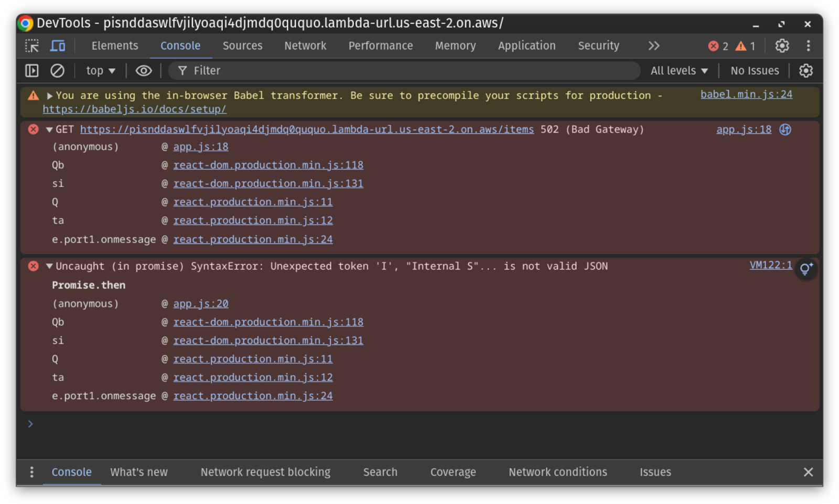The width and height of the screenshot is (839, 504).
Task: Open babel.min.js:24 source link
Action: pos(746,95)
